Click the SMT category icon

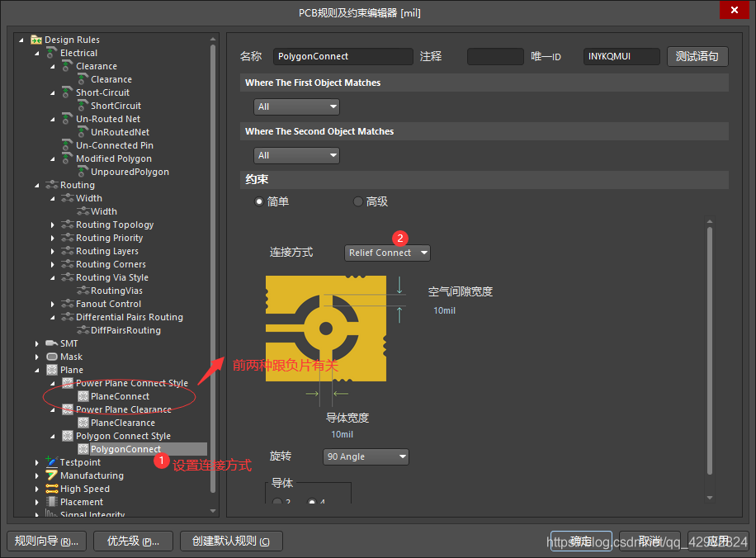coord(52,343)
